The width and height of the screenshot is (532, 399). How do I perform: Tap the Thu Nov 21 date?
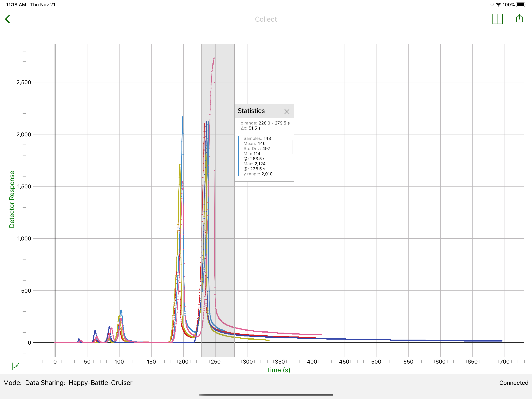[43, 4]
